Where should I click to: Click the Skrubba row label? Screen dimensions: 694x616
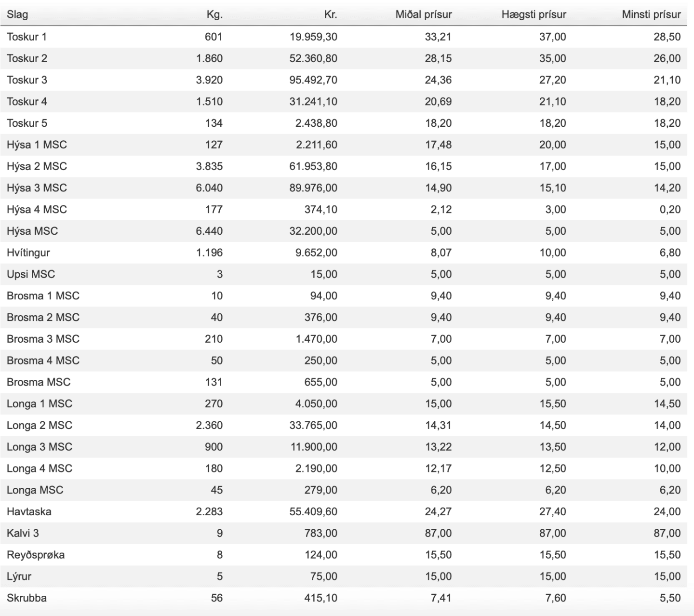click(x=27, y=598)
